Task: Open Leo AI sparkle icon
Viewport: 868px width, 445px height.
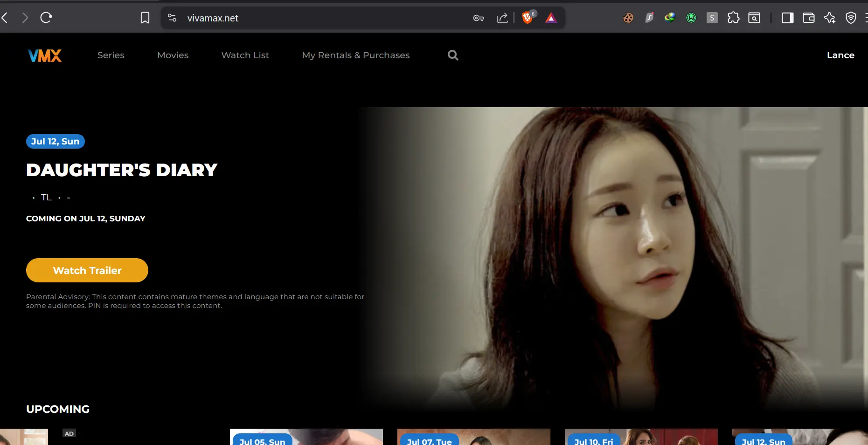Action: (x=830, y=18)
